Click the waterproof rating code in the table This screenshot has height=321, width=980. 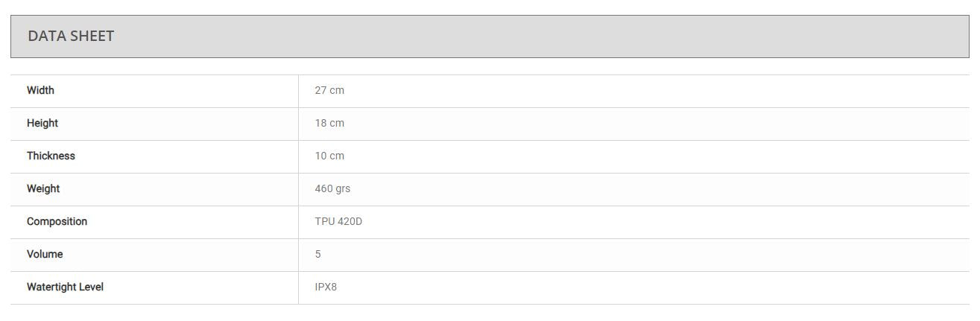pos(326,287)
